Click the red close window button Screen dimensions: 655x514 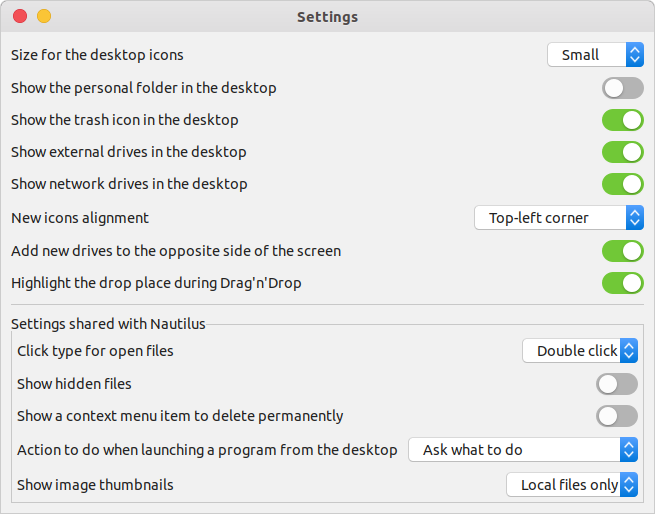click(20, 16)
